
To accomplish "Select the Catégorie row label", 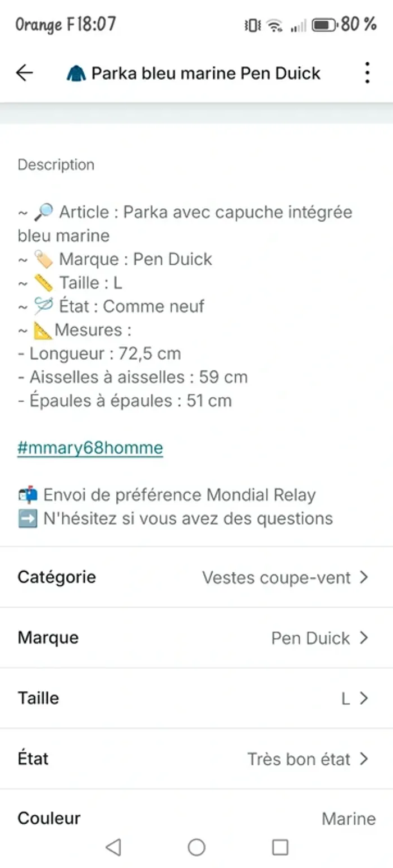I will pos(57,577).
